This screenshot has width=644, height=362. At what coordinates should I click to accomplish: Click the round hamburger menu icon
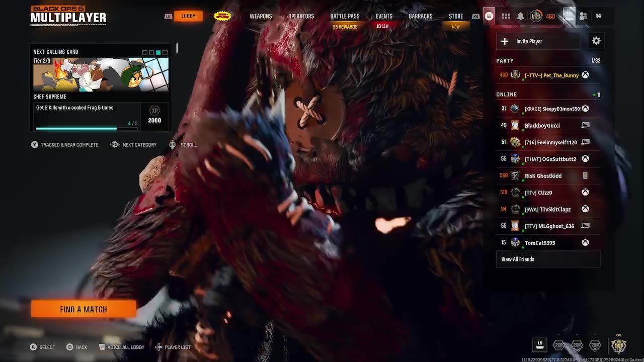[489, 16]
